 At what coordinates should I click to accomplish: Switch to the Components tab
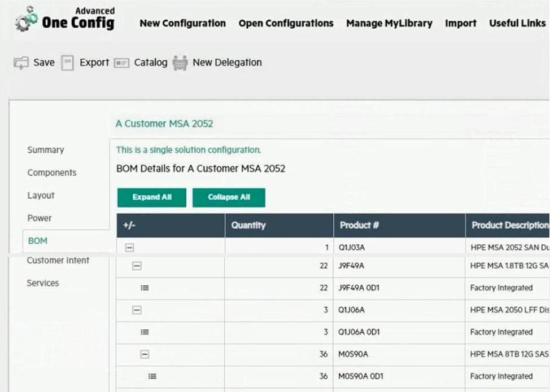(52, 173)
